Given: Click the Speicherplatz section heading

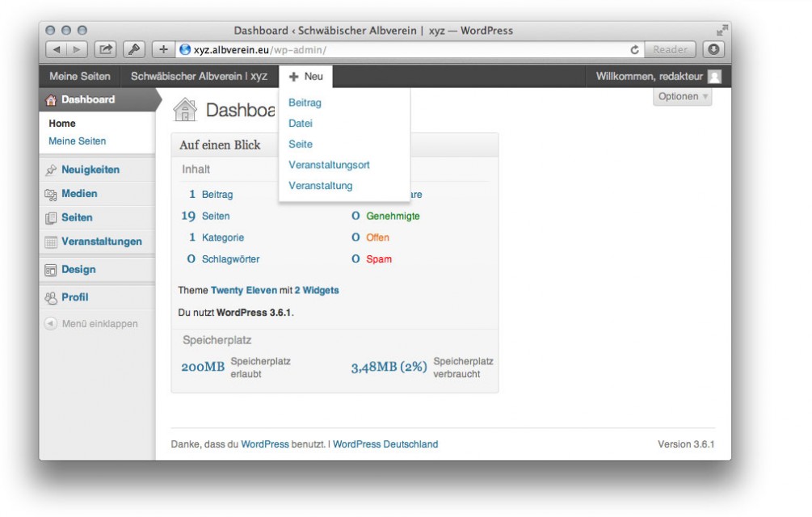Looking at the screenshot, I should pyautogui.click(x=217, y=340).
